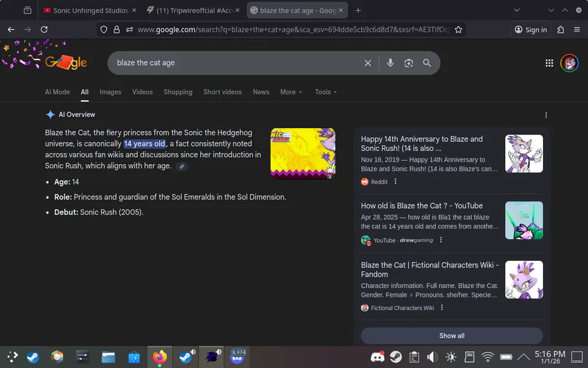Open the application launcher in the taskbar
The image size is (588, 368).
coord(12,357)
